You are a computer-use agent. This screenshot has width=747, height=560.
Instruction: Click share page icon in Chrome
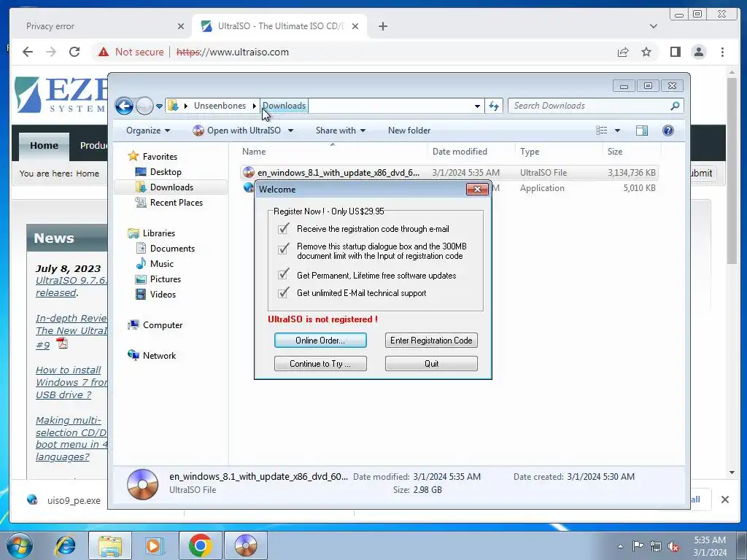click(x=623, y=52)
